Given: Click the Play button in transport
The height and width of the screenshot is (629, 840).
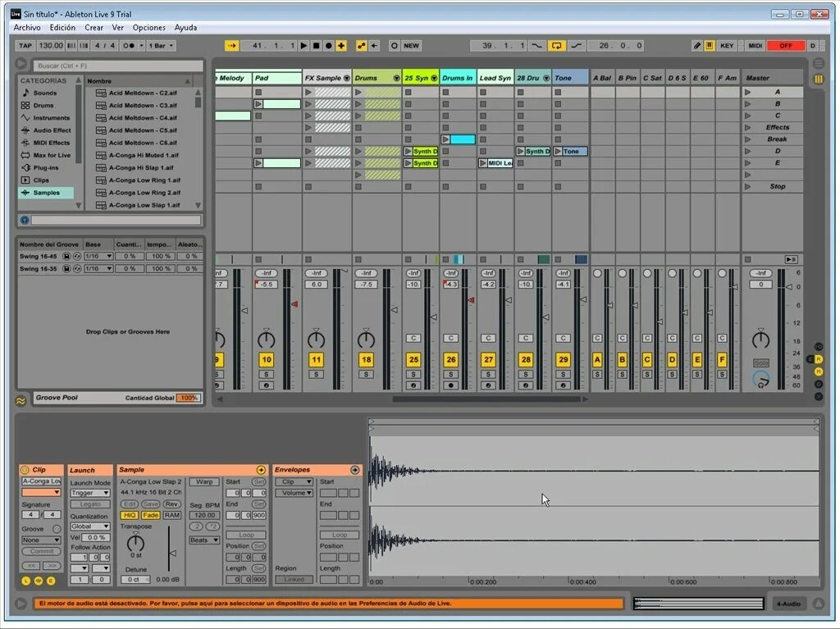Looking at the screenshot, I should click(x=304, y=46).
